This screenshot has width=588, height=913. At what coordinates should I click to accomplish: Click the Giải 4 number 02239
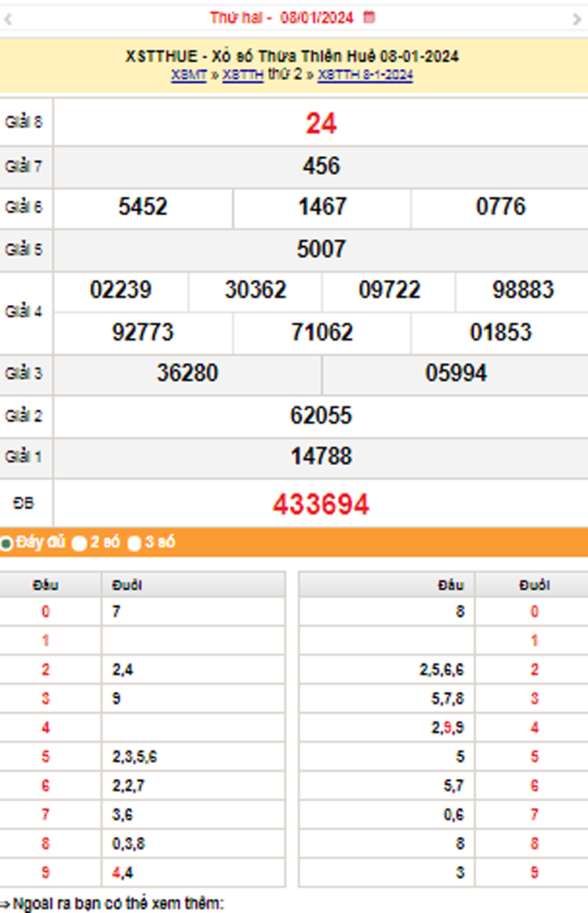coord(121,290)
